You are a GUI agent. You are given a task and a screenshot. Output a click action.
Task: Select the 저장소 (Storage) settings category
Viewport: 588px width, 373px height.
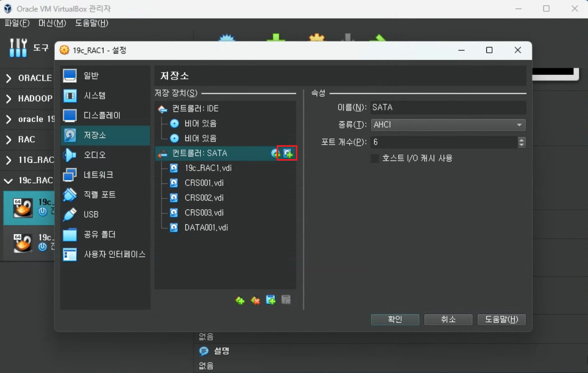105,135
